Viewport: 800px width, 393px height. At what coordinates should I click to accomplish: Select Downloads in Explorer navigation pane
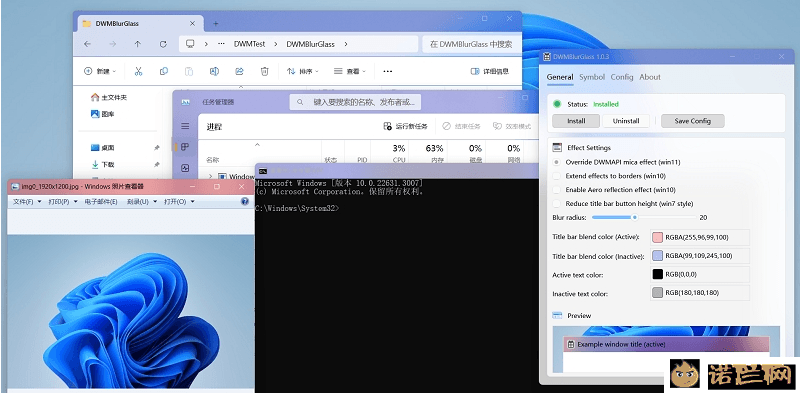[103, 164]
